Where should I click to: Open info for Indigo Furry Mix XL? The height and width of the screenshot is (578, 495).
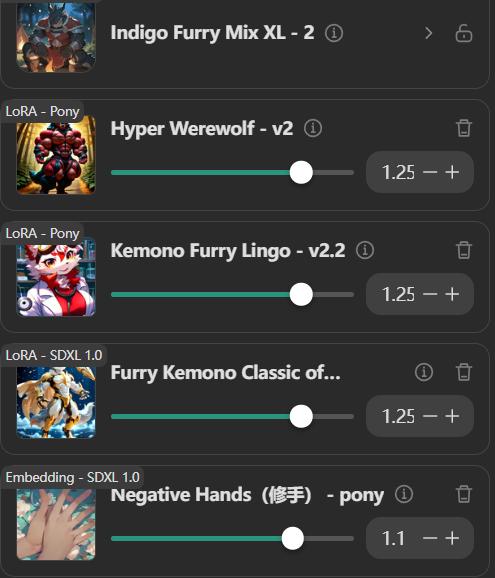coord(334,33)
